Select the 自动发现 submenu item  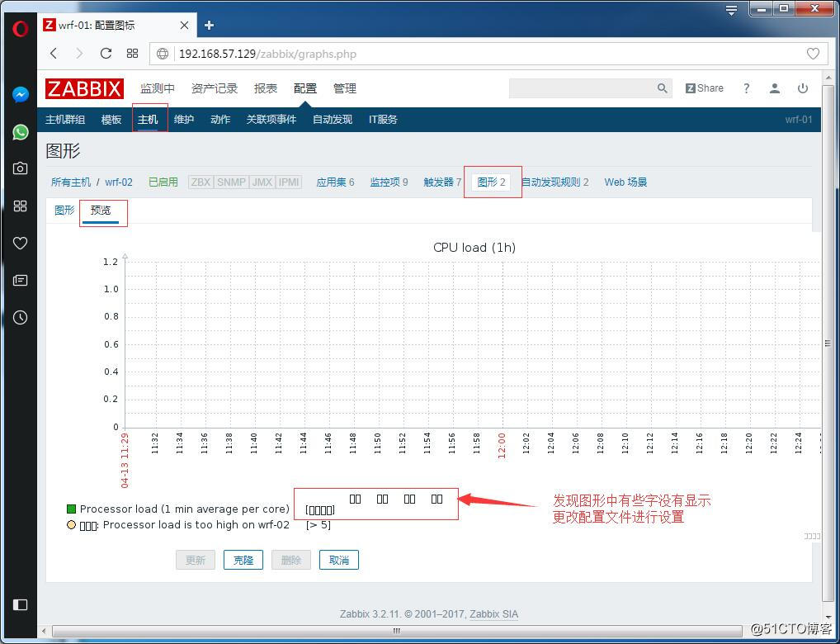333,120
